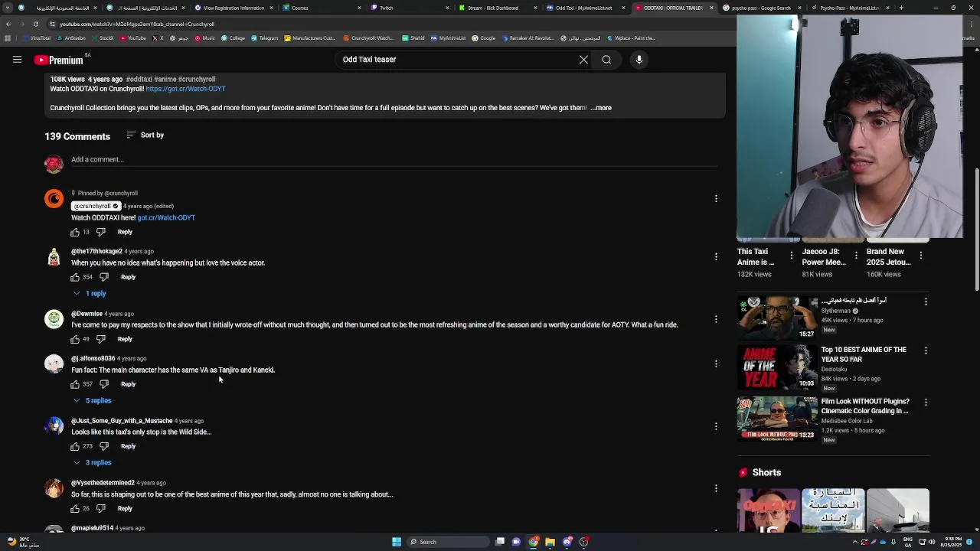This screenshot has height=551, width=980.
Task: Start voice search with the microphone icon
Action: (639, 60)
